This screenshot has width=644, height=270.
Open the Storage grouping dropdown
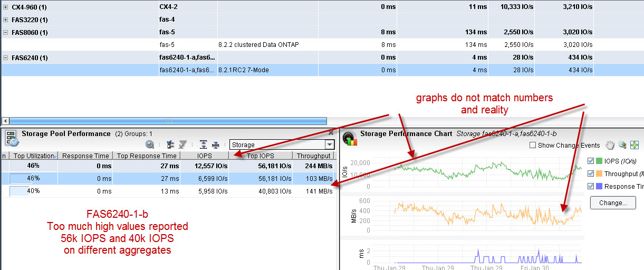[330, 144]
